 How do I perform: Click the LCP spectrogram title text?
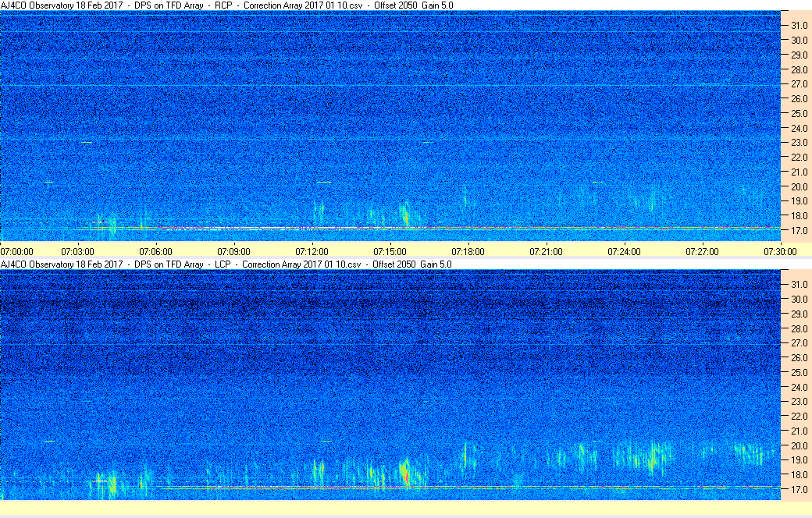tap(226, 264)
